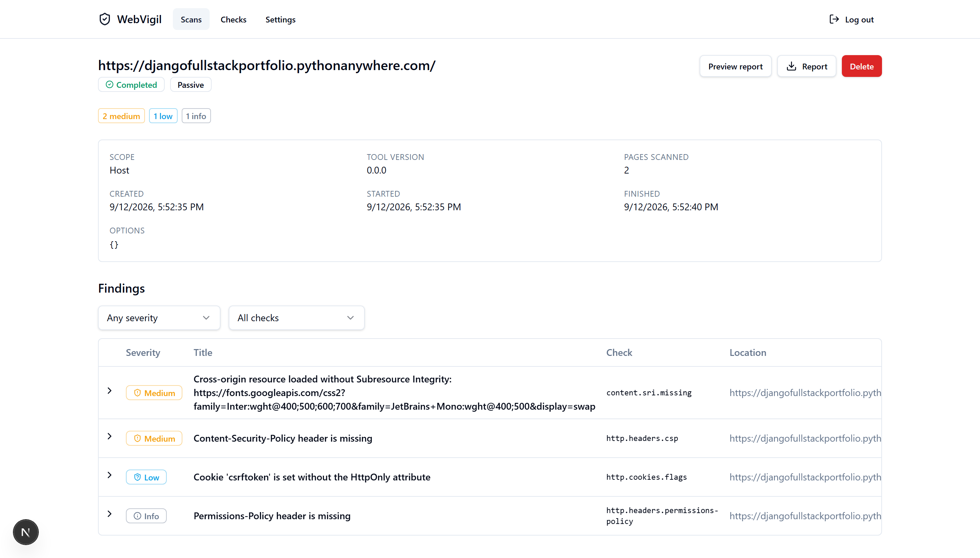The width and height of the screenshot is (980, 558).
Task: Expand the Subresource Integrity finding row
Action: [110, 391]
